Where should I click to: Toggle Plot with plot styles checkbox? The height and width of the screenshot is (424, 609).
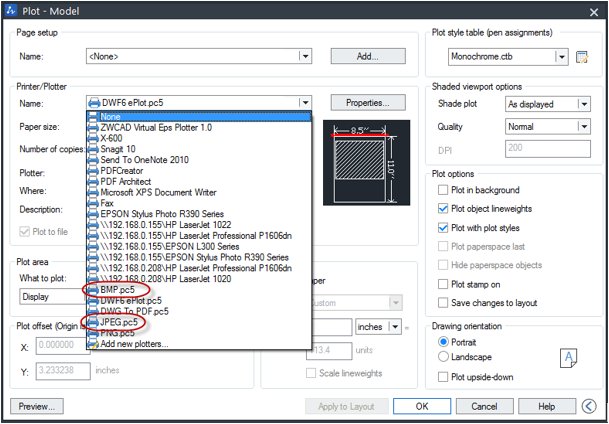(443, 228)
